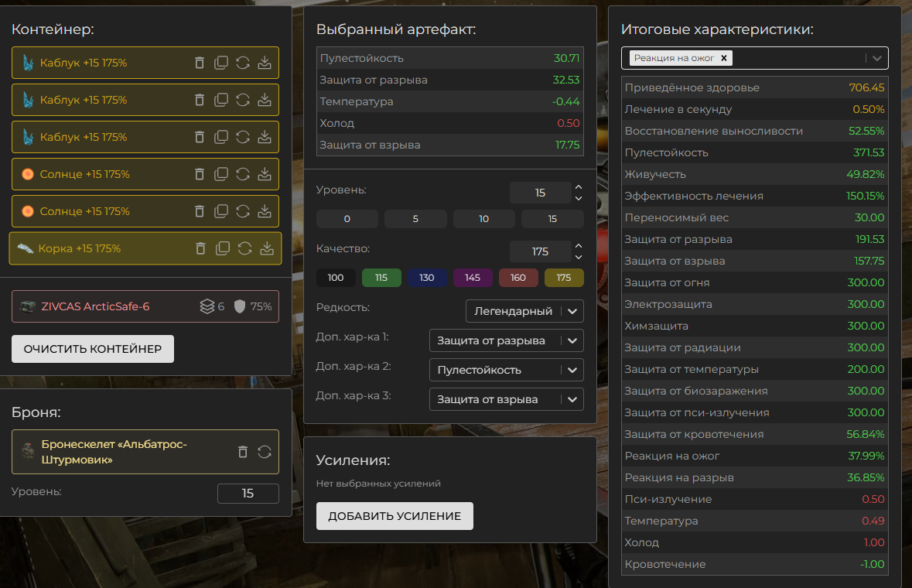
Task: Select quality 175 gold swatch
Action: [x=564, y=278]
